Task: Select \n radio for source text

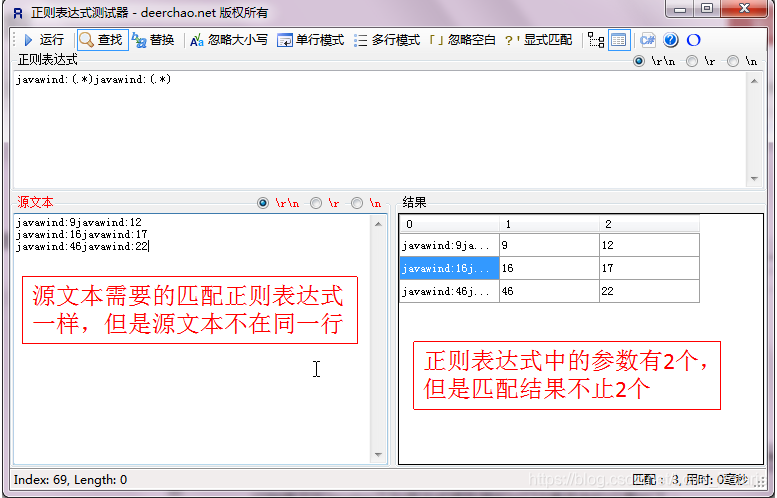Action: click(357, 203)
